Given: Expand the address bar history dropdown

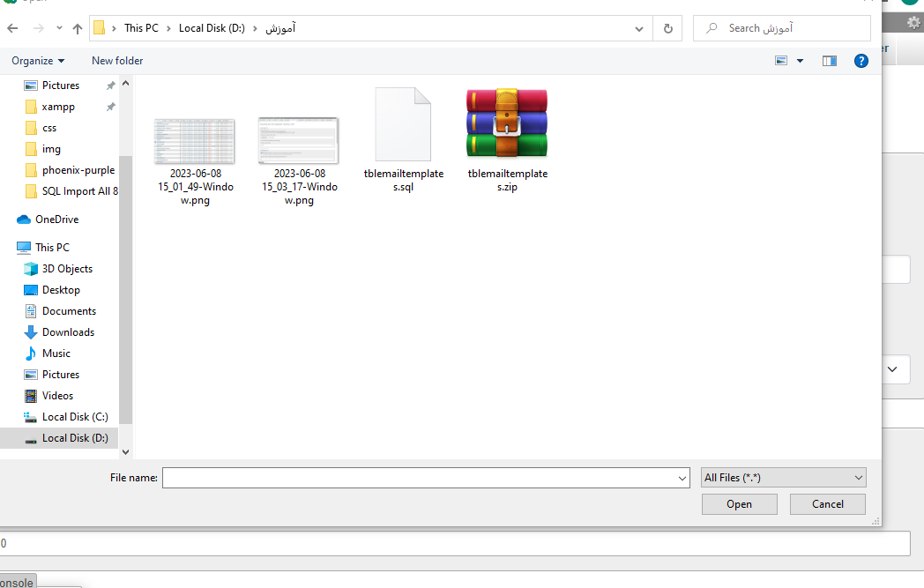Looking at the screenshot, I should pos(639,28).
